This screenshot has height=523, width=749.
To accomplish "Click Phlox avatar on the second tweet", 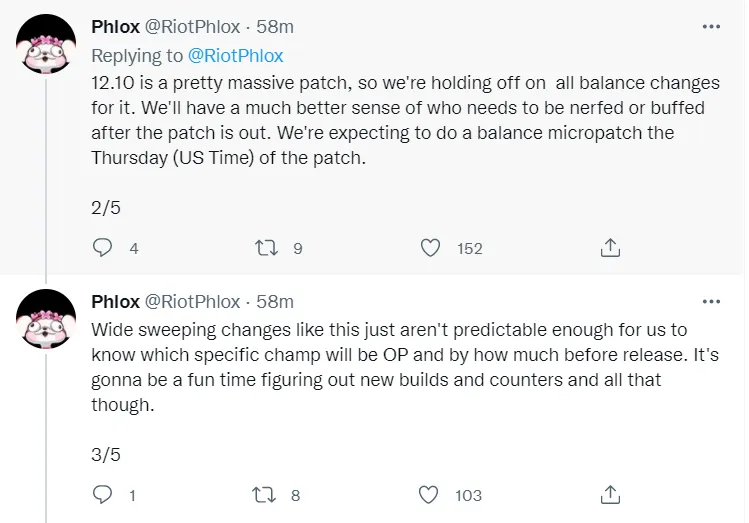I will (x=49, y=320).
